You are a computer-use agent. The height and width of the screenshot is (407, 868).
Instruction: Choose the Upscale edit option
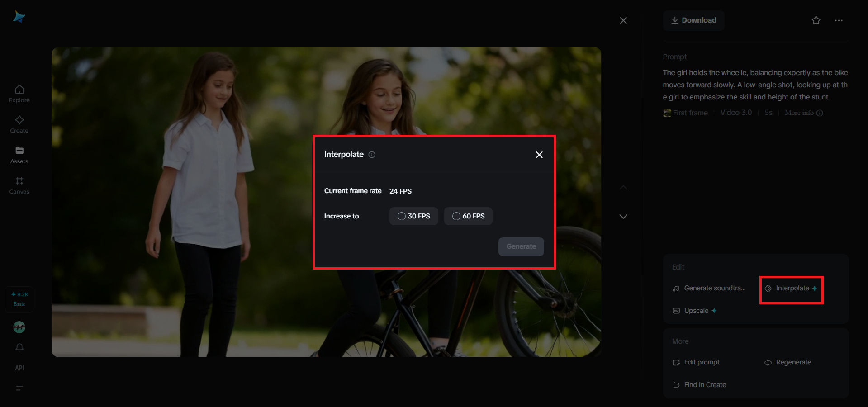point(695,311)
